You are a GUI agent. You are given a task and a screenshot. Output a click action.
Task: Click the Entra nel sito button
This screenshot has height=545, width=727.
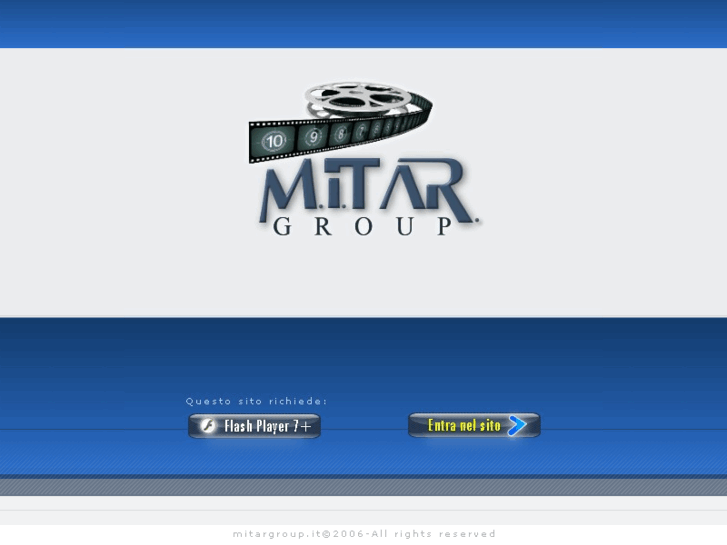(474, 425)
